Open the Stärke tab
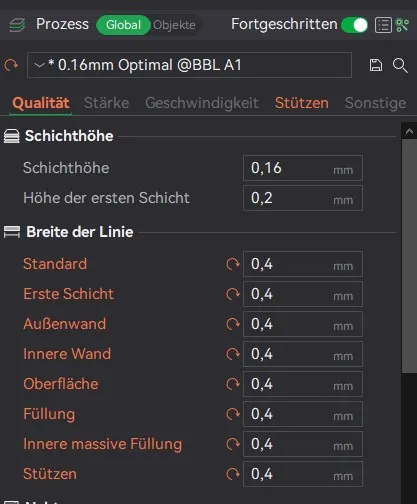This screenshot has height=504, width=417. 106,103
